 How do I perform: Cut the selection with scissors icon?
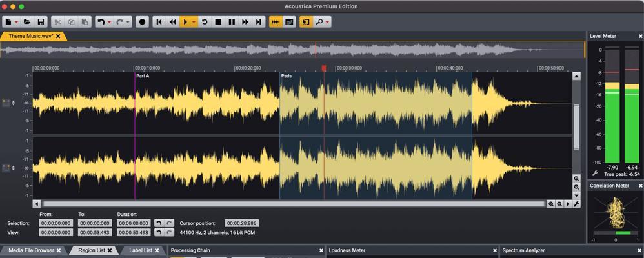58,22
